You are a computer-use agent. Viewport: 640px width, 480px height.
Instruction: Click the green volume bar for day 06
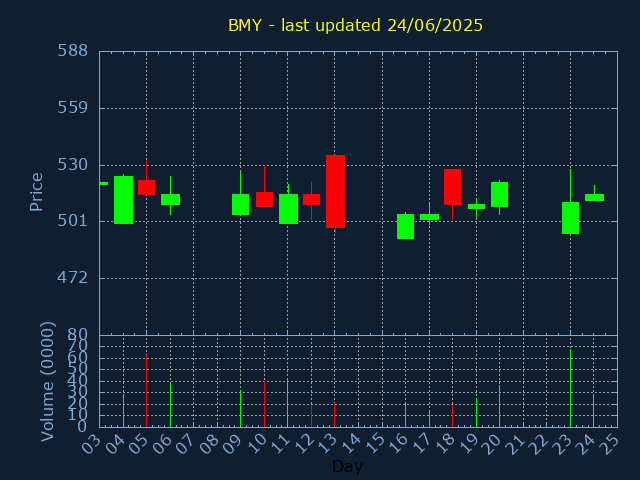tap(170, 405)
